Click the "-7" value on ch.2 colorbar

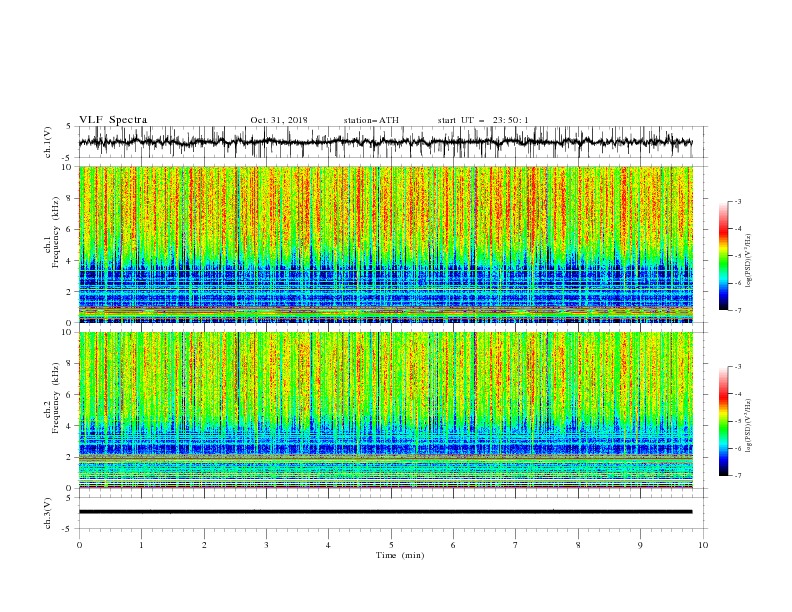click(x=738, y=476)
